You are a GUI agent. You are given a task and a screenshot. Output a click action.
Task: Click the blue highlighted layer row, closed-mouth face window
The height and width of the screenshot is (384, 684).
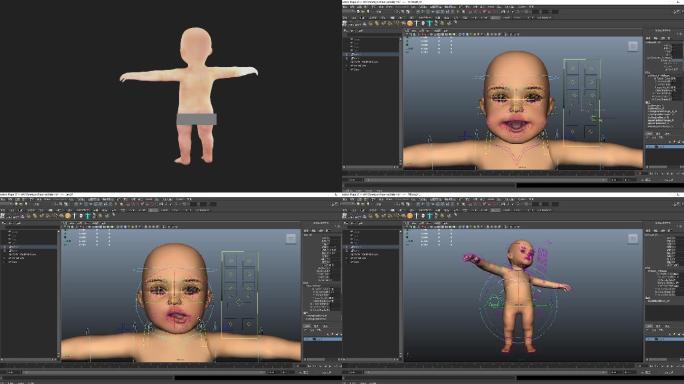[x=322, y=339]
